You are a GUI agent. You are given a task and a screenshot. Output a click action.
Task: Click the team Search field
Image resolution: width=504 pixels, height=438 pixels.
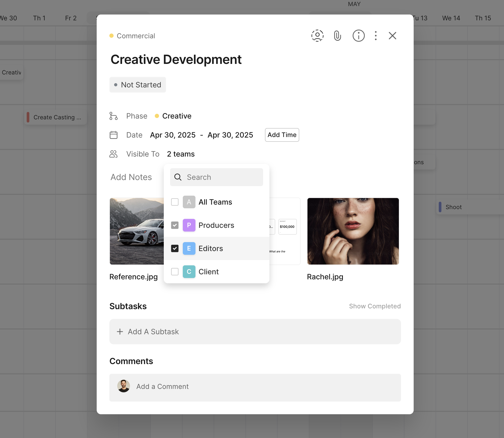[x=217, y=177]
